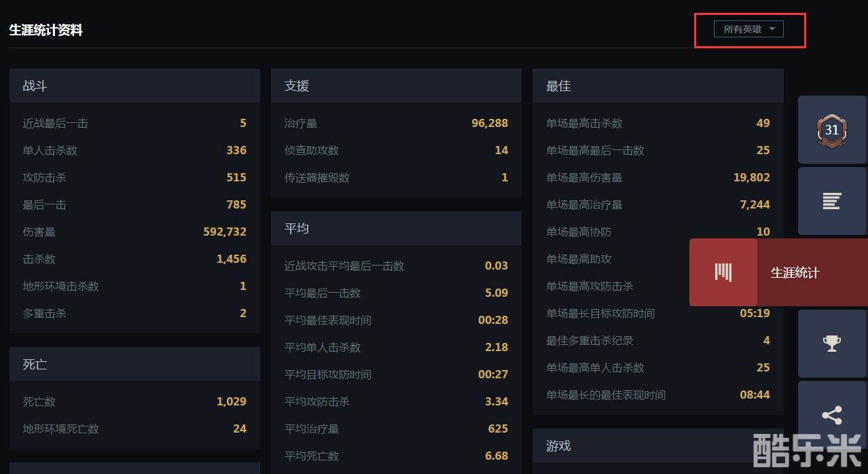Viewport: 868px width, 474px height.
Task: Click the 平均死亡数 stat row
Action: pyautogui.click(x=396, y=456)
